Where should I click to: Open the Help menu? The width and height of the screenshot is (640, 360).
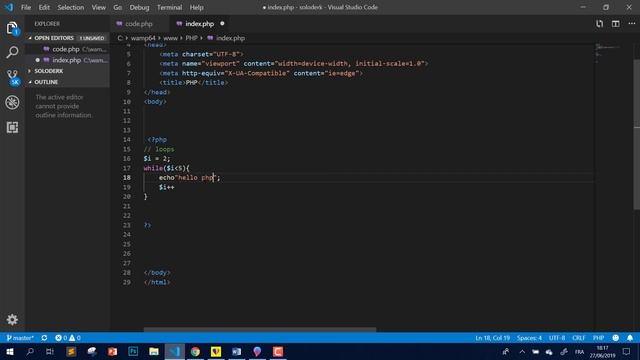(x=196, y=7)
